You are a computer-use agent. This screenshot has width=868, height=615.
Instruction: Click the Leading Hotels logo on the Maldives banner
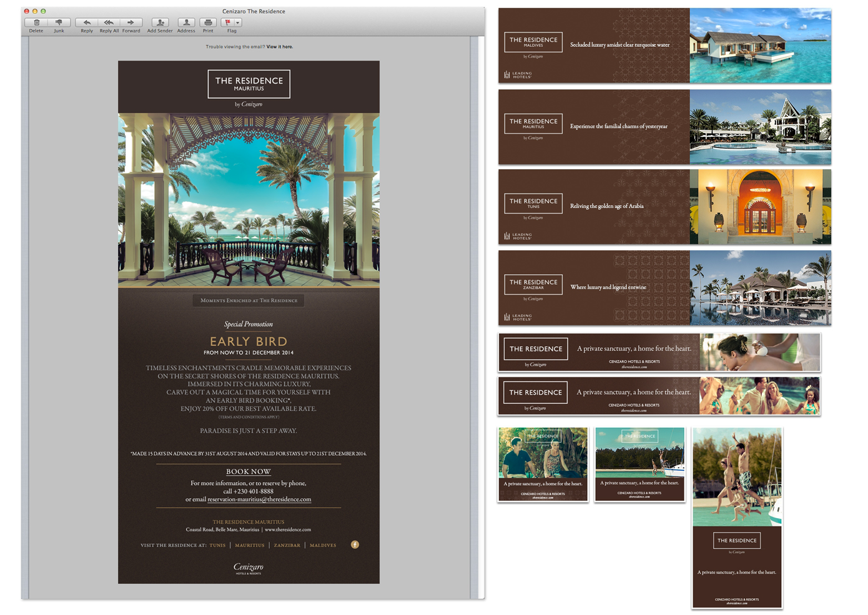pyautogui.click(x=518, y=74)
